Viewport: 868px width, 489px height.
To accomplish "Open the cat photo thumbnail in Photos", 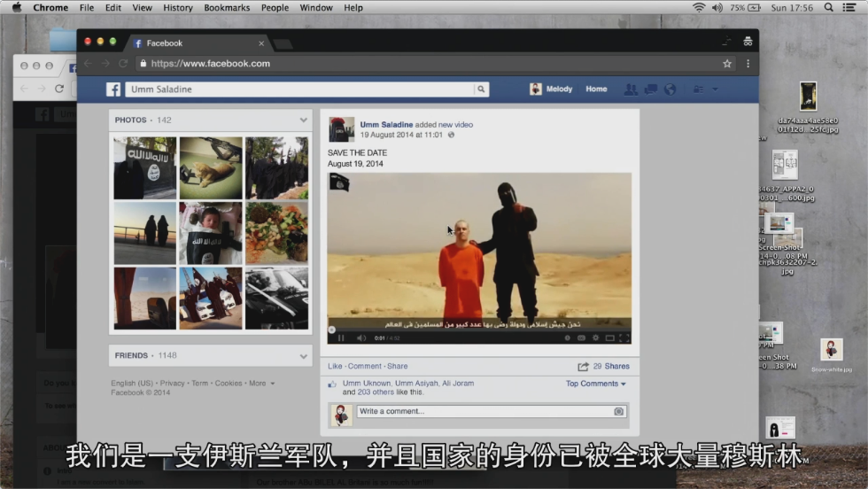I will (x=211, y=167).
